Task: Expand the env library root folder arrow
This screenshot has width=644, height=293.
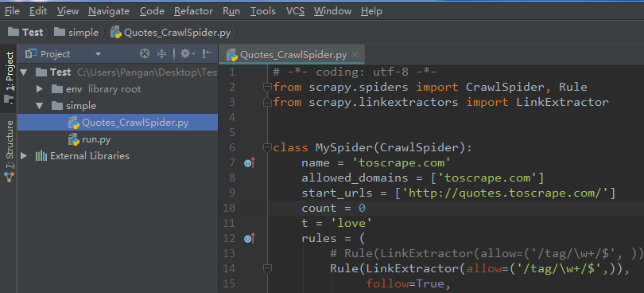Action: (x=40, y=89)
